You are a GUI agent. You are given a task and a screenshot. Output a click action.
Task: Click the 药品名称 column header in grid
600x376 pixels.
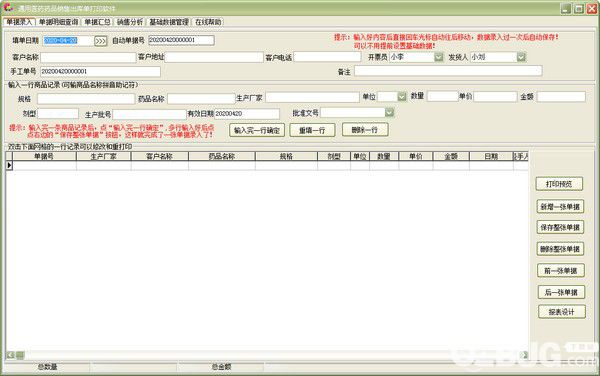click(x=222, y=156)
